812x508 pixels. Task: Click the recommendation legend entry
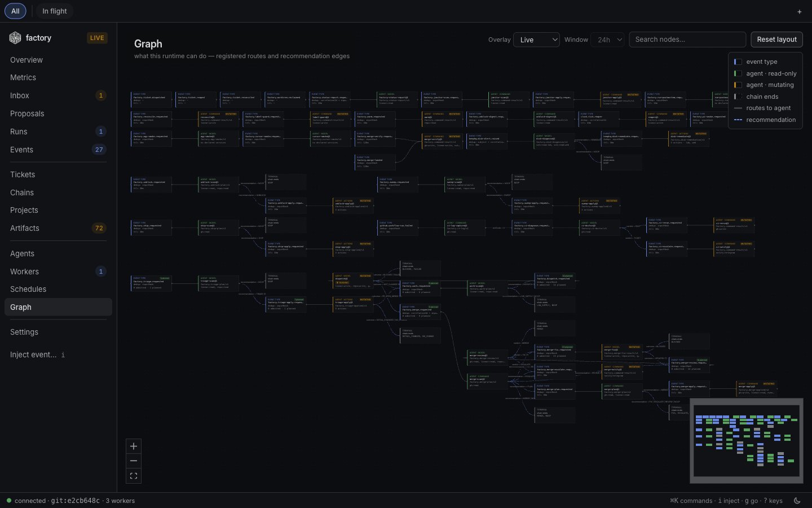point(765,120)
